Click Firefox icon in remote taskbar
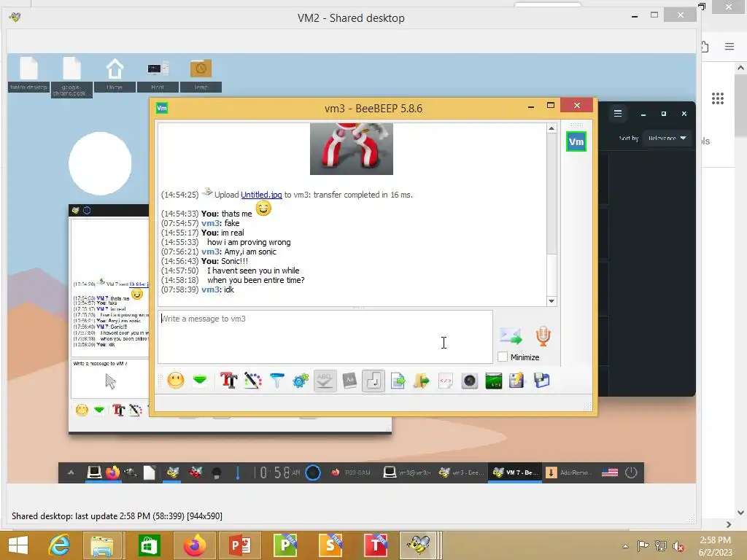 tap(113, 472)
